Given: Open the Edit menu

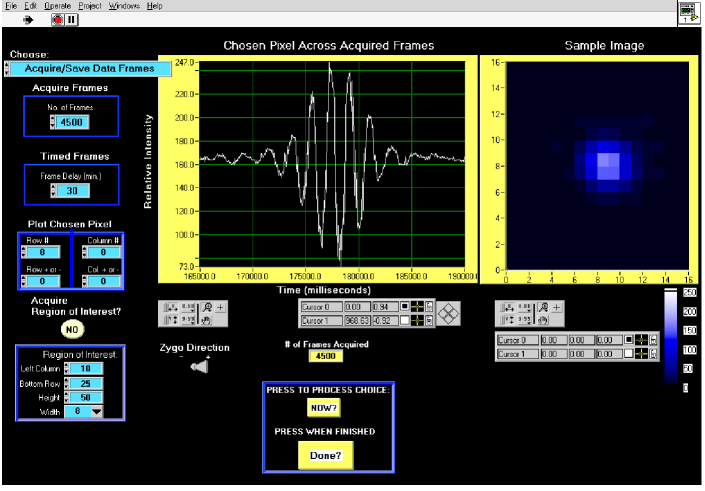Looking at the screenshot, I should click(31, 6).
